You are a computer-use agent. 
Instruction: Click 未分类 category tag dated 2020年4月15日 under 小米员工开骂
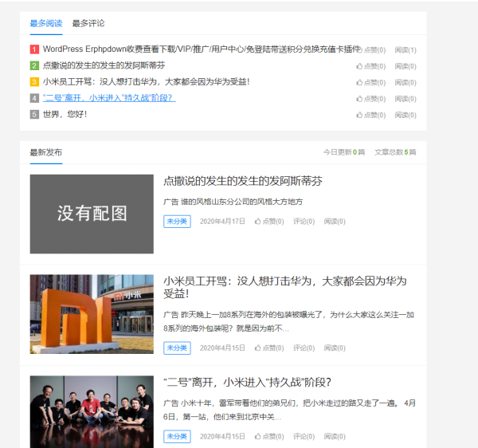click(177, 348)
